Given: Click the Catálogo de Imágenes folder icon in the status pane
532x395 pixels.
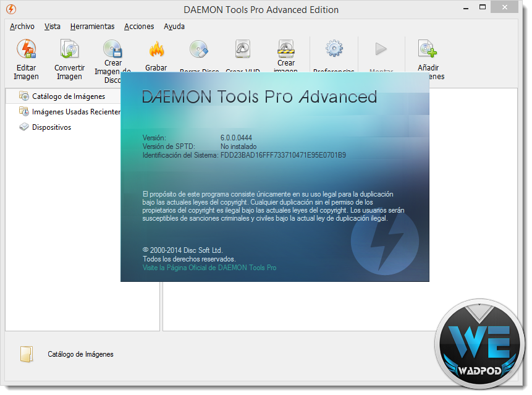Looking at the screenshot, I should [x=27, y=354].
